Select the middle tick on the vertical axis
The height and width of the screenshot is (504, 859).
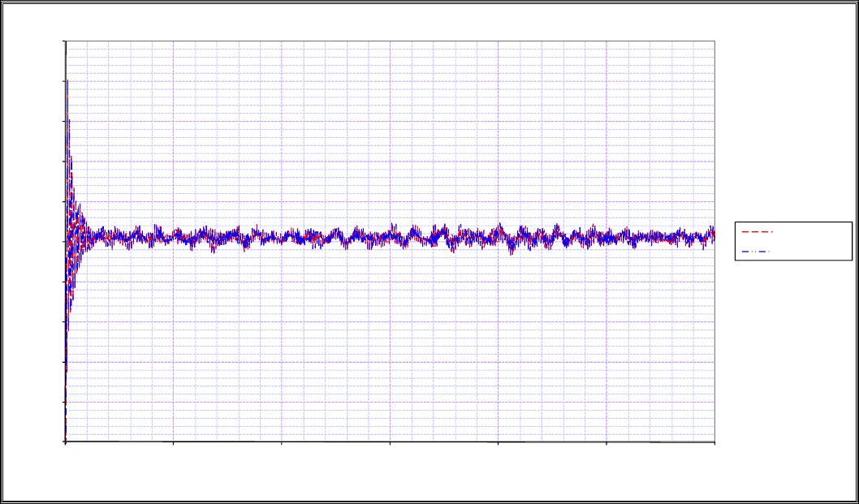point(65,241)
